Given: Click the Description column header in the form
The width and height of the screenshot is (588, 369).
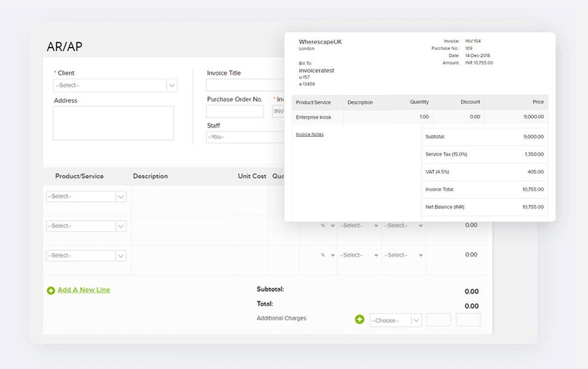Looking at the screenshot, I should [151, 176].
